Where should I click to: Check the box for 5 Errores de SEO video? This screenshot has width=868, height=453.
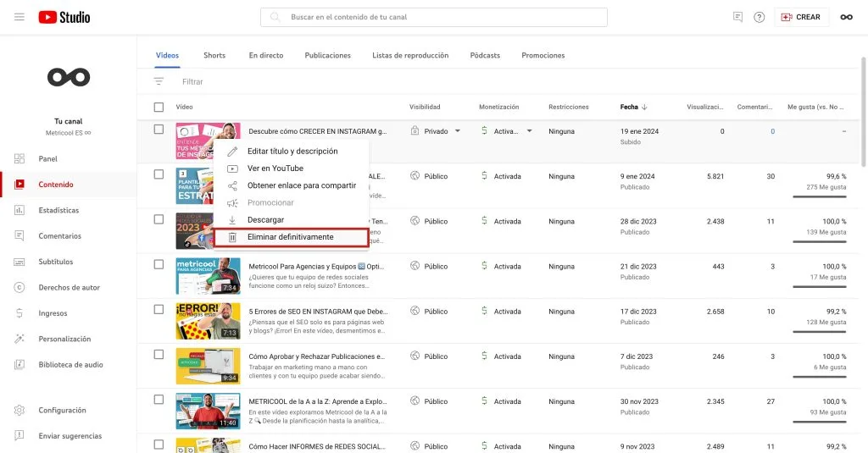(159, 309)
